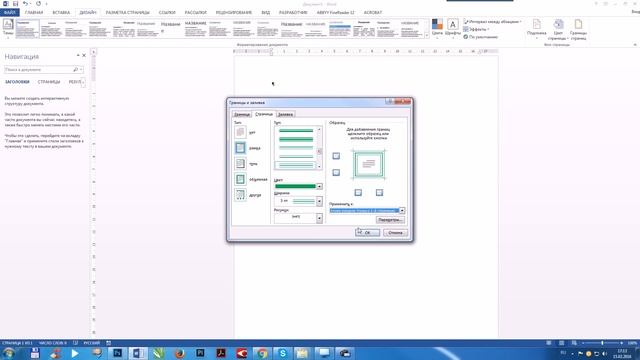Viewport: 640px width, 360px height.
Task: Open the media player taskbar icon
Action: point(75,353)
